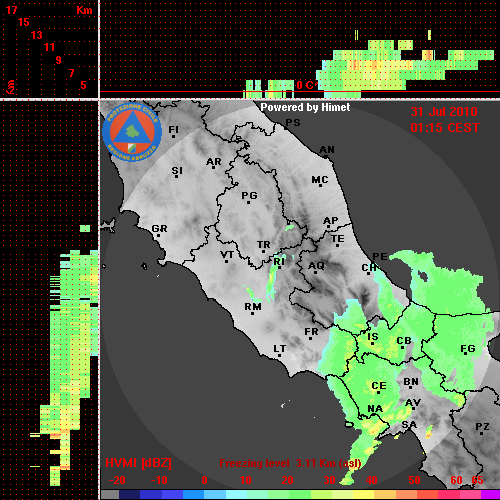Click the VT city label on map
Viewport: 500px width, 500px height.
point(227,255)
